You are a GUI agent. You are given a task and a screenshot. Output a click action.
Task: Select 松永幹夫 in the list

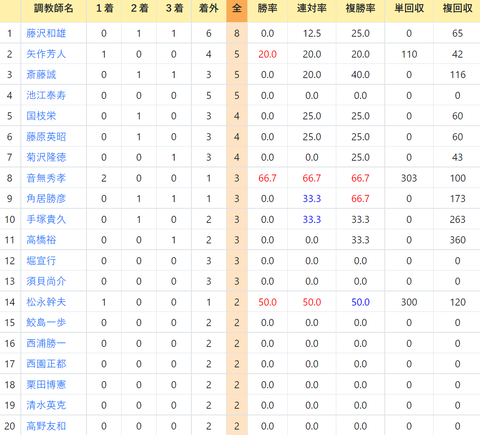point(46,302)
